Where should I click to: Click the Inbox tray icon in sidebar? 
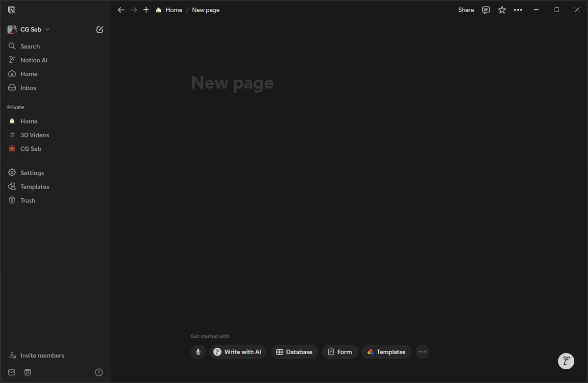pyautogui.click(x=12, y=88)
